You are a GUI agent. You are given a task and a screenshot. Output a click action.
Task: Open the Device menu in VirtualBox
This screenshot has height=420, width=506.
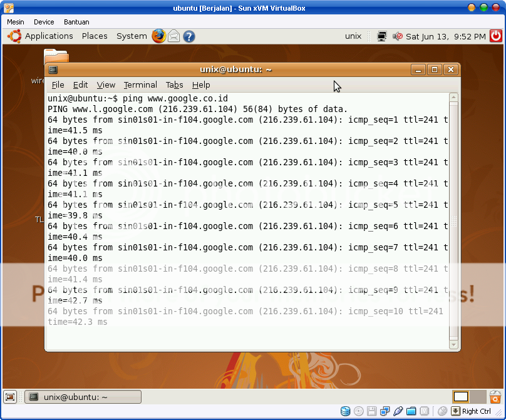pyautogui.click(x=44, y=22)
